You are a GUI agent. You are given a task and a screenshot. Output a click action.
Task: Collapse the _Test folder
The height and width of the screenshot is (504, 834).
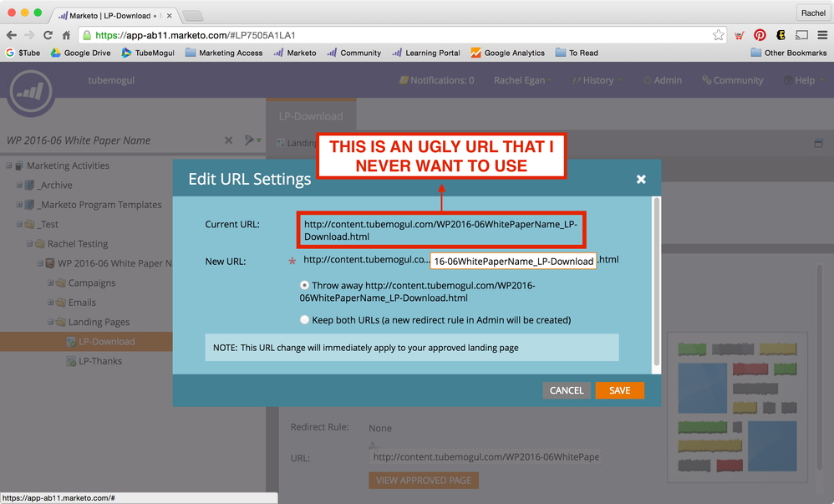(19, 224)
